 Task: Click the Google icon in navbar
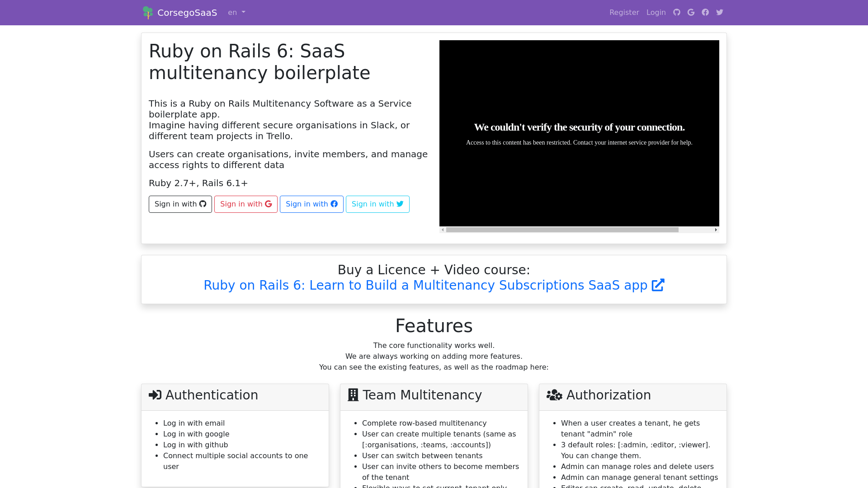691,12
